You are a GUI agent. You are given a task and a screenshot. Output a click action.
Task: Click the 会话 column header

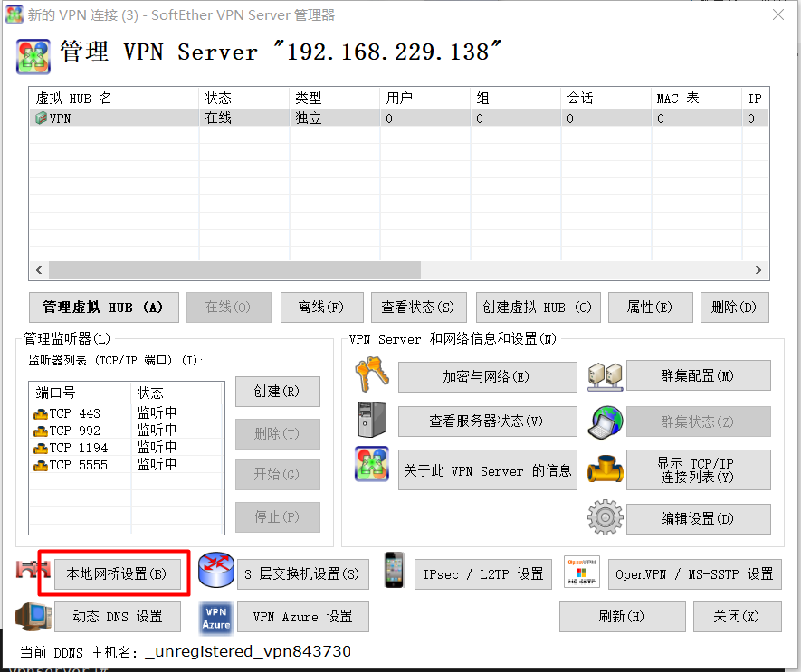coord(606,98)
